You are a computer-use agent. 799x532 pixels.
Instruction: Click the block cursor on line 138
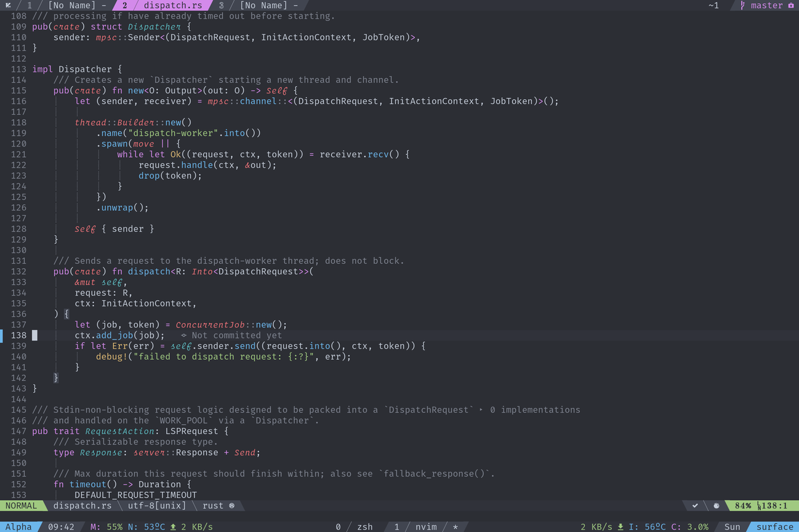pyautogui.click(x=35, y=335)
